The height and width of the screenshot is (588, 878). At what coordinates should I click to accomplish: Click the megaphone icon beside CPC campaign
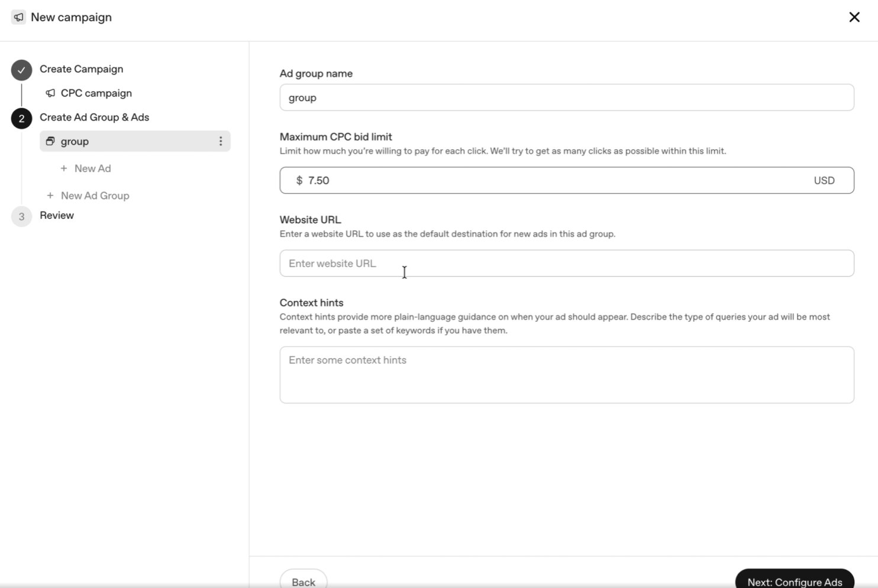(50, 93)
